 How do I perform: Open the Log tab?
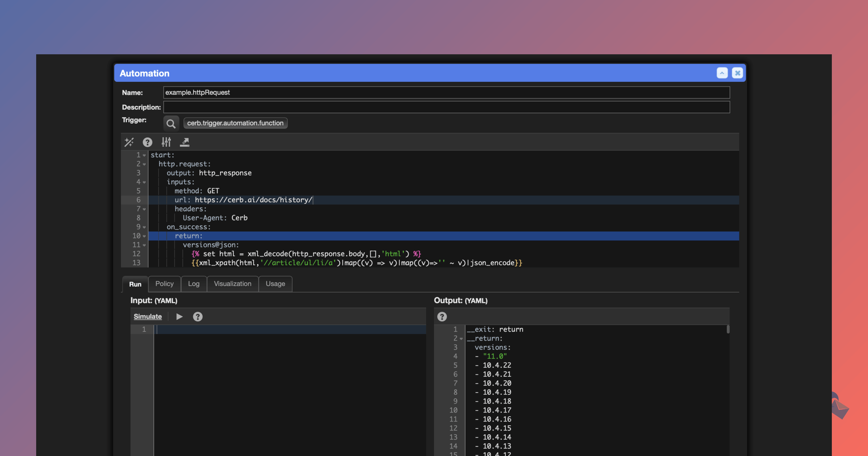[194, 284]
